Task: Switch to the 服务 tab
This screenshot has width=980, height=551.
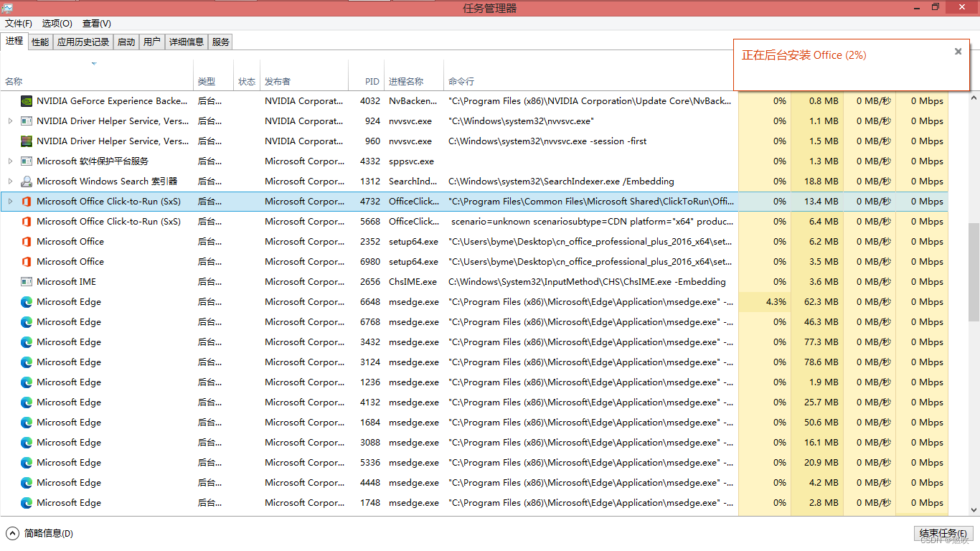Action: (221, 42)
